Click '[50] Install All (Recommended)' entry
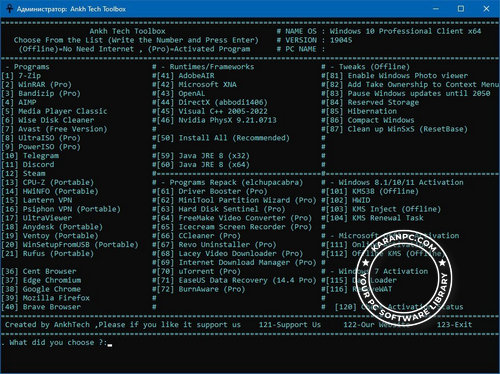 [x=223, y=138]
